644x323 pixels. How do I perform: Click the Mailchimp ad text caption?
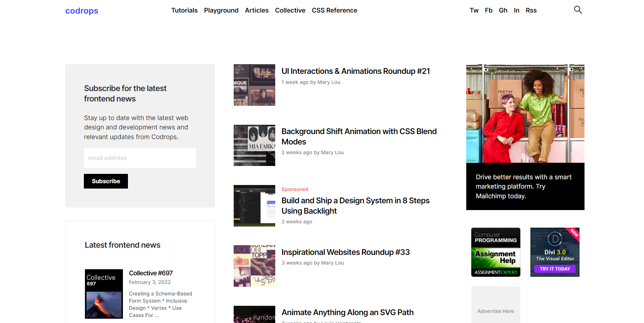tap(524, 186)
